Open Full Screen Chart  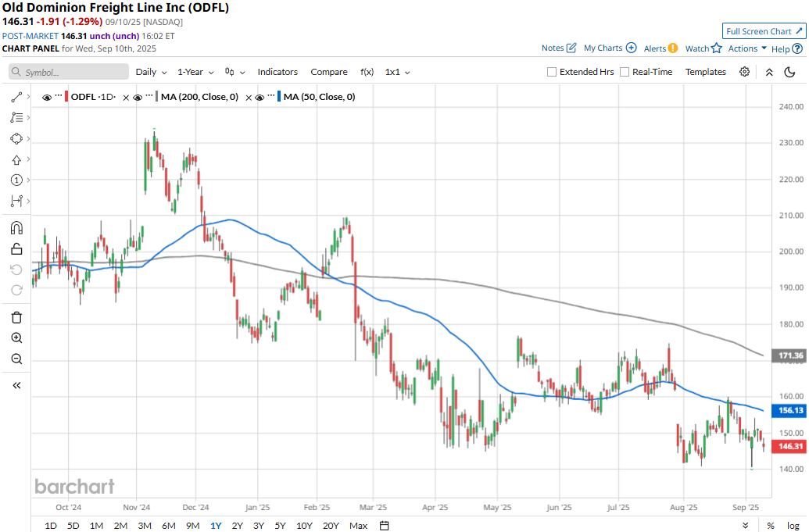pos(764,31)
